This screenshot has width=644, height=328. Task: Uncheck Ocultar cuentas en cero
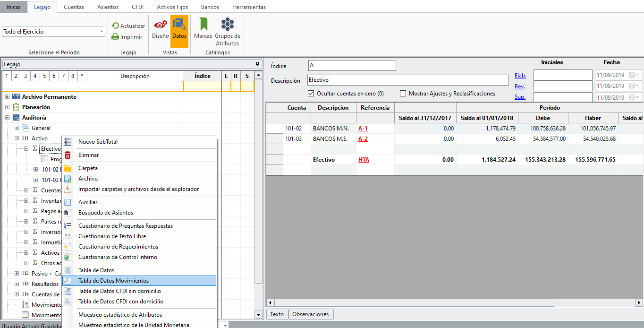(x=311, y=94)
